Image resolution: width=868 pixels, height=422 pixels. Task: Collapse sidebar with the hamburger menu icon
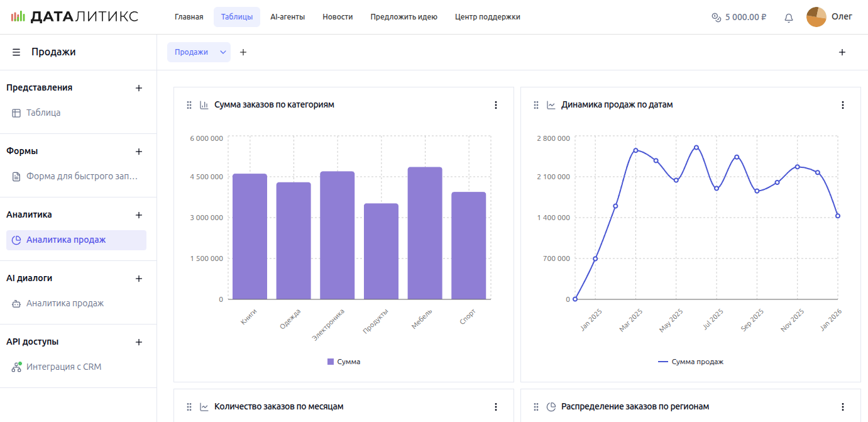(x=16, y=52)
